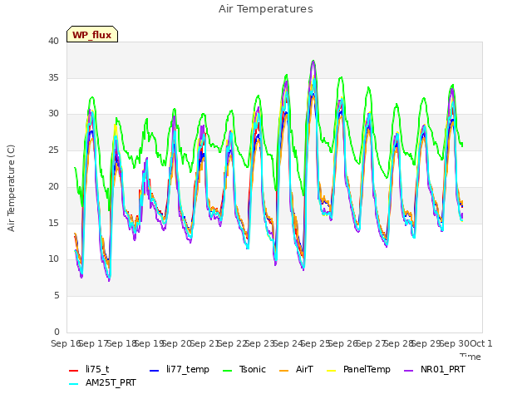
Task: Click the purple NR01_PRT legend swatch
Action: (408, 370)
